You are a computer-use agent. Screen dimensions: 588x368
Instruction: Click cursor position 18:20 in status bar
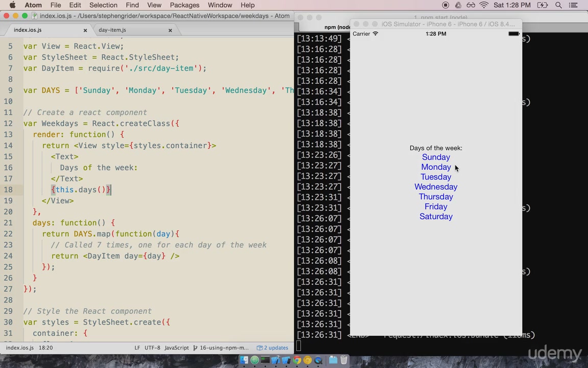tap(46, 348)
